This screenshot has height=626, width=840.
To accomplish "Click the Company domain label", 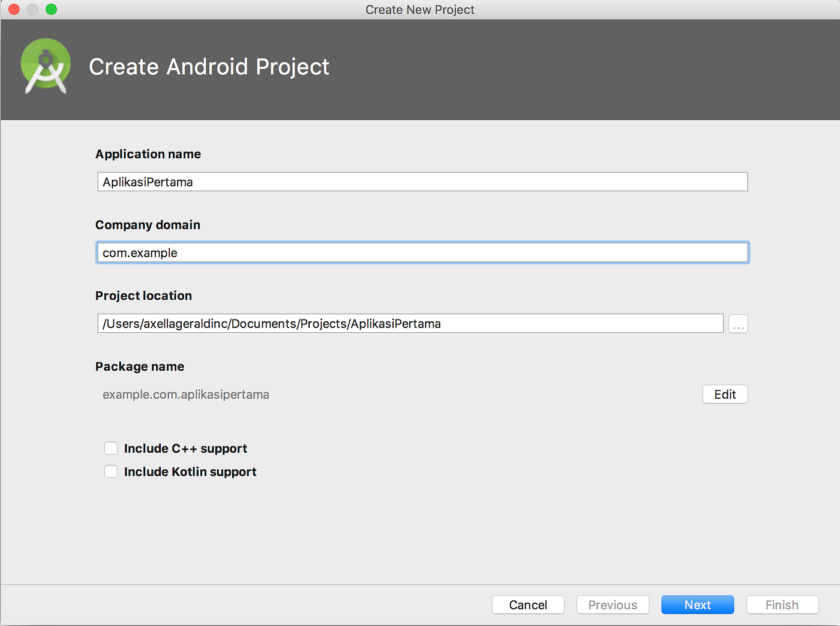I will [147, 225].
